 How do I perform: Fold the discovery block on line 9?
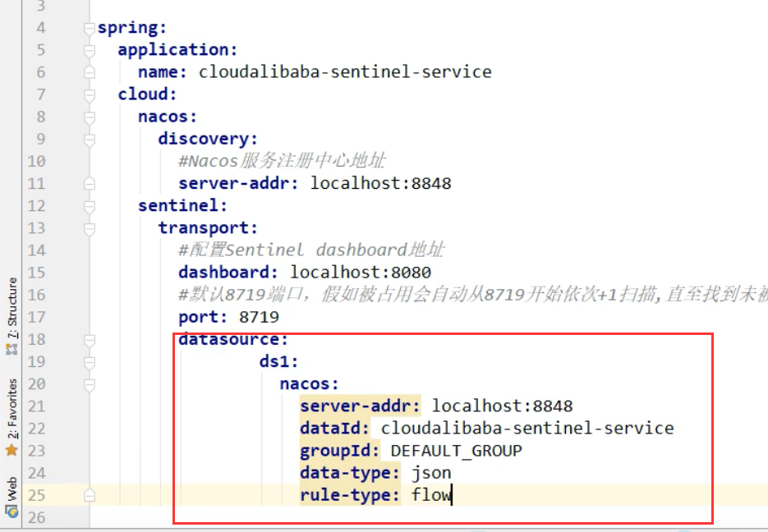tap(90, 140)
